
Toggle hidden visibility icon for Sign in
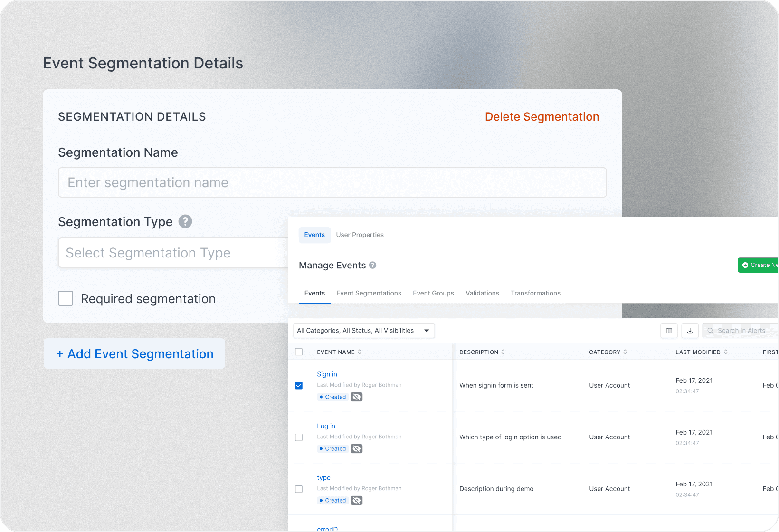click(x=357, y=397)
